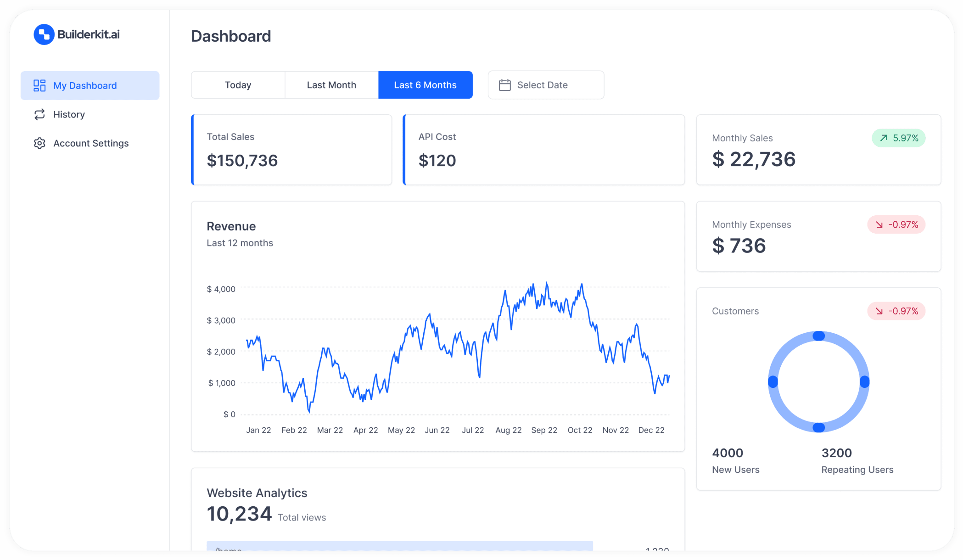Click the top handle of Customers donut
This screenshot has height=560, width=963.
[819, 336]
